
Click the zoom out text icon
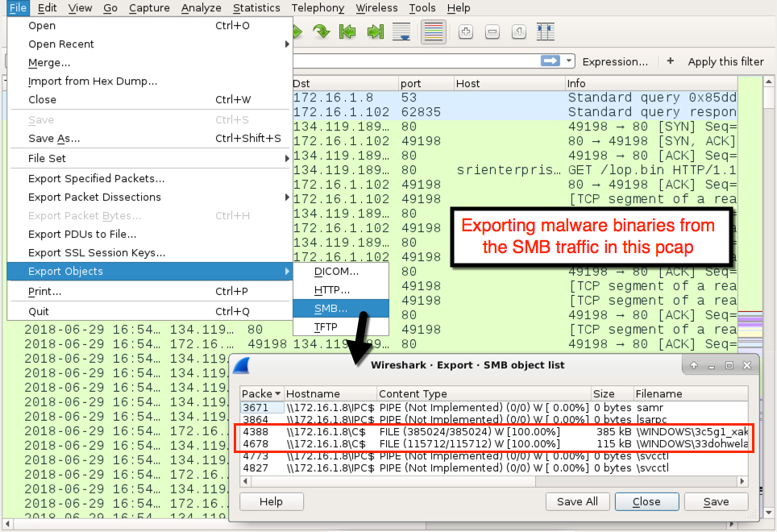(x=492, y=32)
